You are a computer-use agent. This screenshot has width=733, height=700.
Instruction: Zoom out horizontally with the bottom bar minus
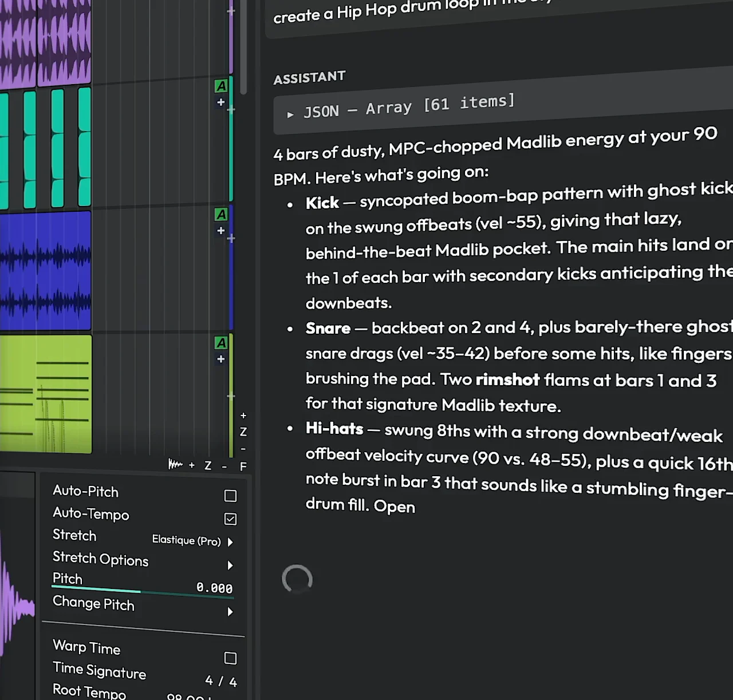[x=224, y=466]
